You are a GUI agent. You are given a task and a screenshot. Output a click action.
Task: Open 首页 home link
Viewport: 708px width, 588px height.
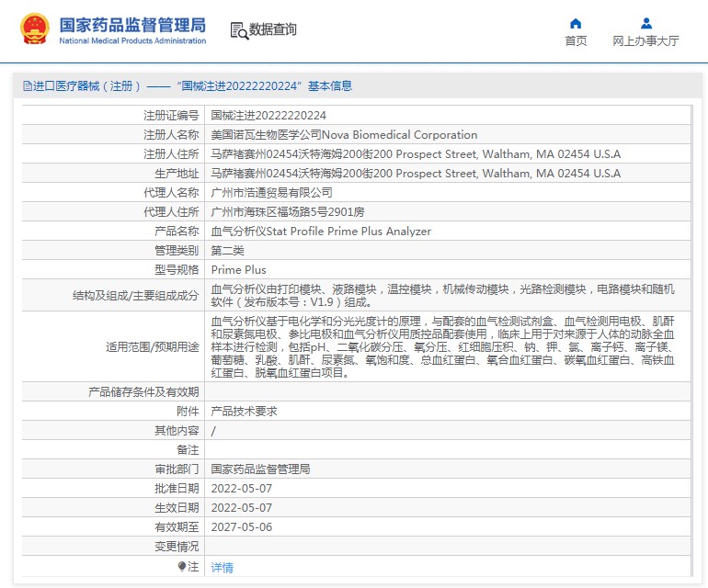pyautogui.click(x=577, y=41)
